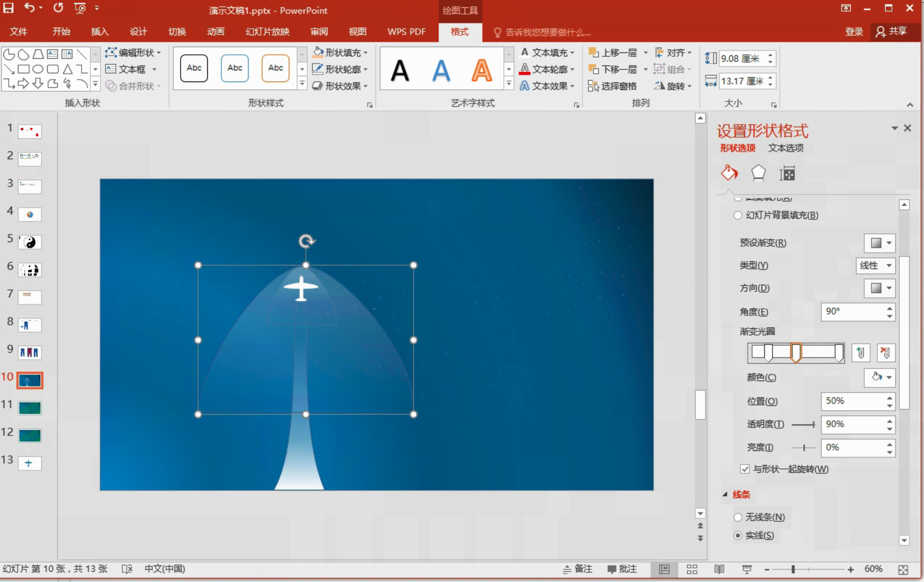Open the Rotate (旋转) dropdown in Arrange
Viewport: 924px width, 582px height.
point(673,86)
